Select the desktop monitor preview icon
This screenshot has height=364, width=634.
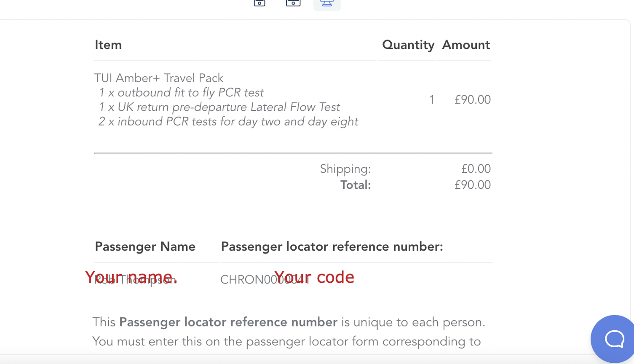(327, 3)
